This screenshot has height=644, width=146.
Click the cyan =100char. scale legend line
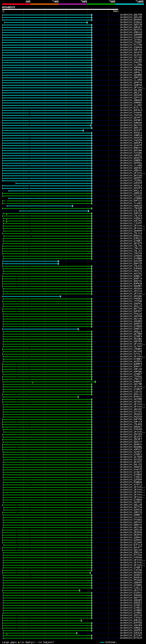(102, 642)
